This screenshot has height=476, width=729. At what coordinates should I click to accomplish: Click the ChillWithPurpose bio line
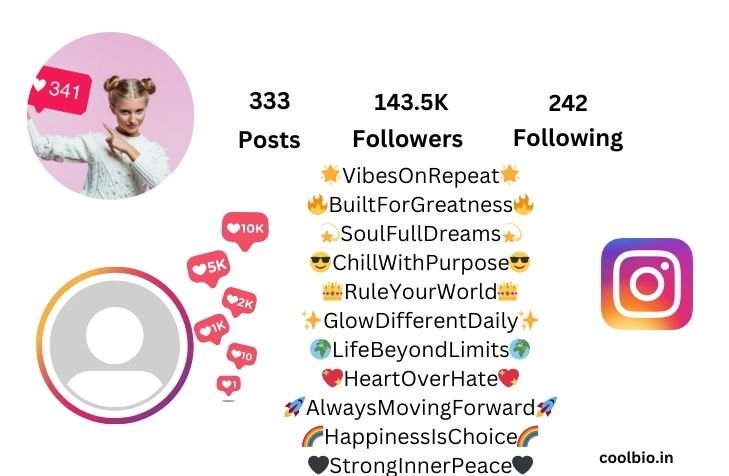point(420,263)
